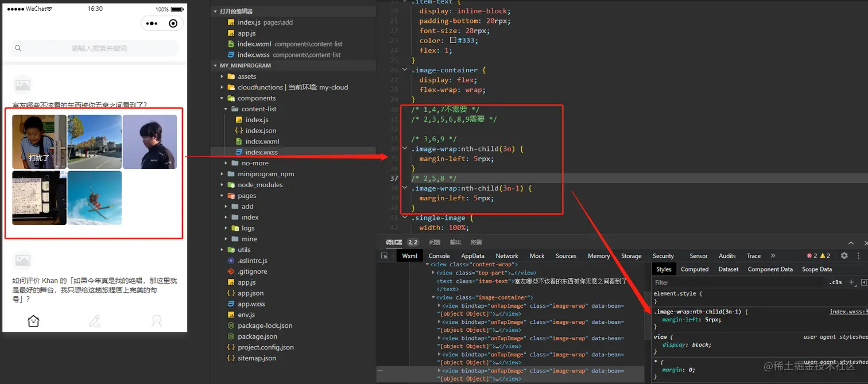The width and height of the screenshot is (868, 384).
Task: Tap the mini program close circle icon
Action: 173,24
